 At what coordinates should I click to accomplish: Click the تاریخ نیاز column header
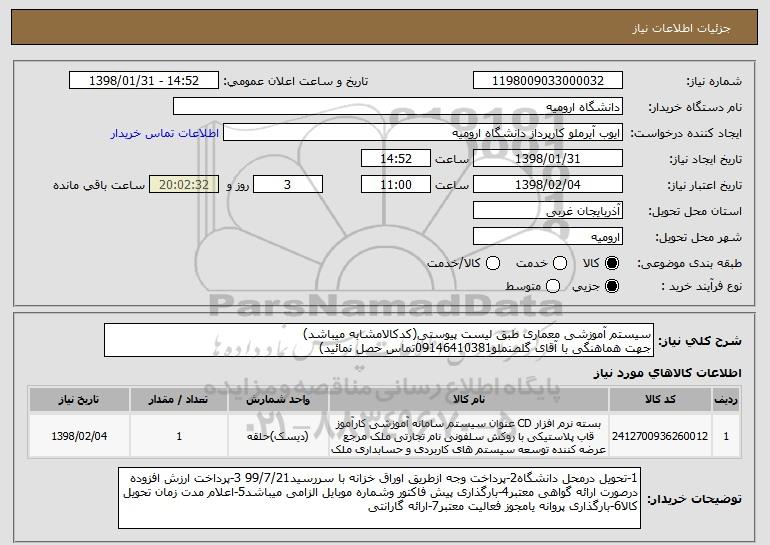pyautogui.click(x=79, y=400)
